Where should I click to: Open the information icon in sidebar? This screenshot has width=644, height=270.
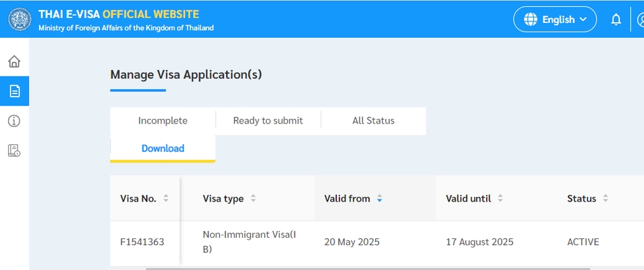click(x=14, y=121)
